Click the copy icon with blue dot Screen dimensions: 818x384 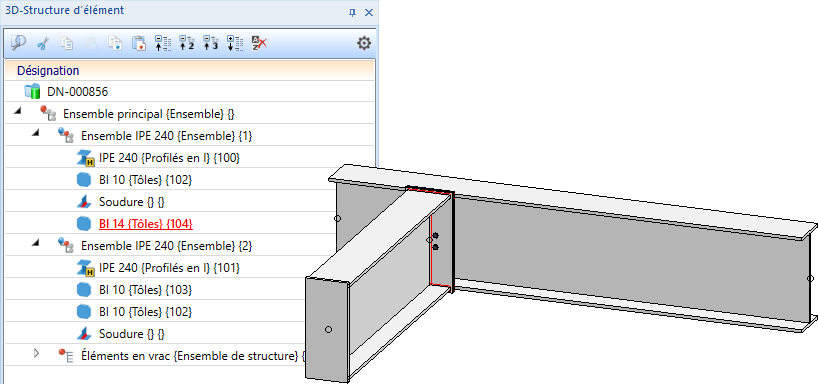115,43
